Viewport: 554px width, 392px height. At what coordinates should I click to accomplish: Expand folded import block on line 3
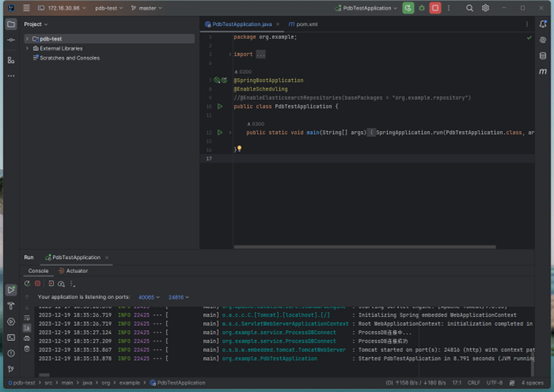pyautogui.click(x=230, y=54)
